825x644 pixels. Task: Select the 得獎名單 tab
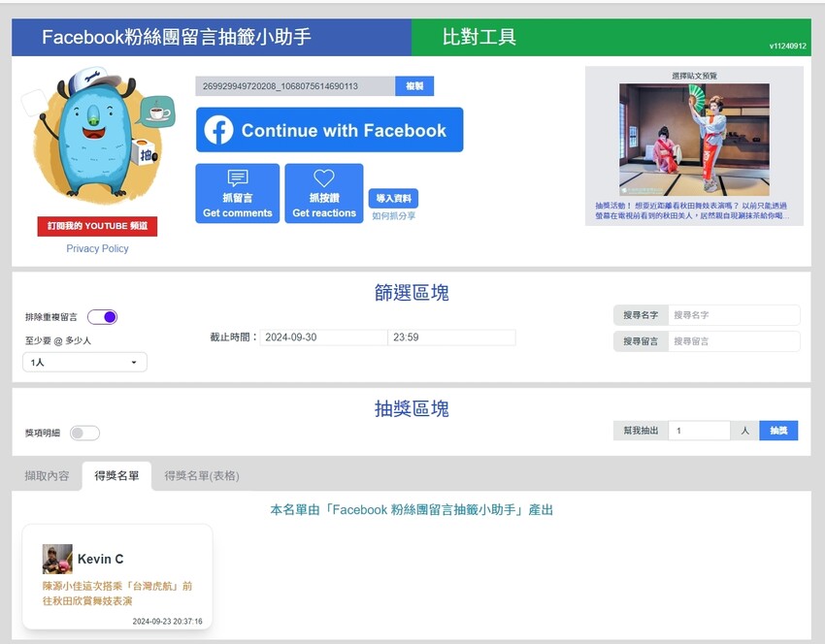[116, 476]
